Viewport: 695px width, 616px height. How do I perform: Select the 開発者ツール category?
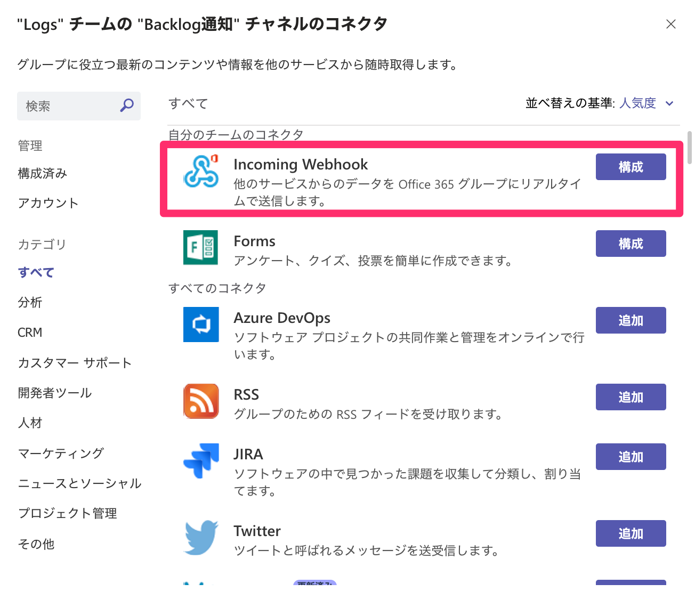tap(55, 393)
